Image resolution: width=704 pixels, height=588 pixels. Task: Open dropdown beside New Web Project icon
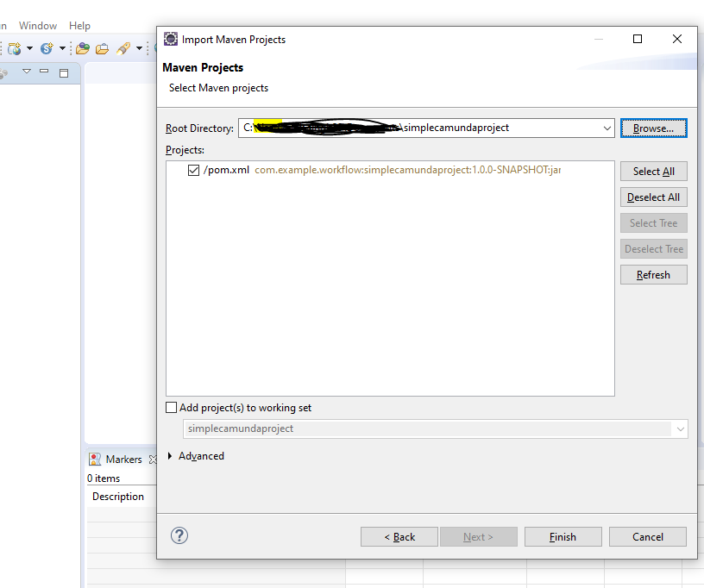pos(29,48)
